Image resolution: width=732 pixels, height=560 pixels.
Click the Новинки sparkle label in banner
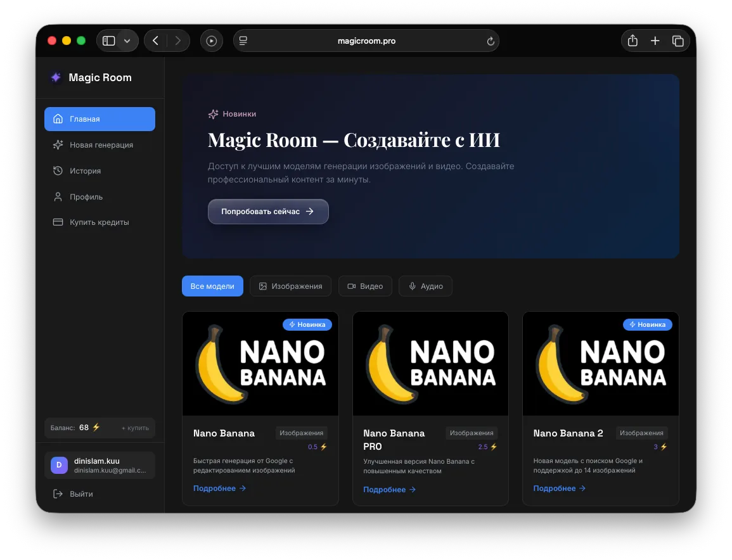[232, 114]
